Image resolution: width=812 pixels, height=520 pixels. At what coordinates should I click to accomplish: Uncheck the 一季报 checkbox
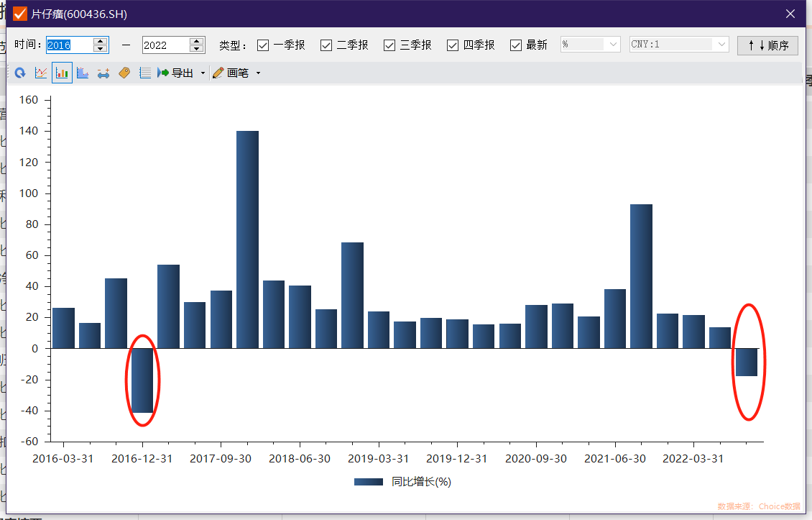click(263, 45)
